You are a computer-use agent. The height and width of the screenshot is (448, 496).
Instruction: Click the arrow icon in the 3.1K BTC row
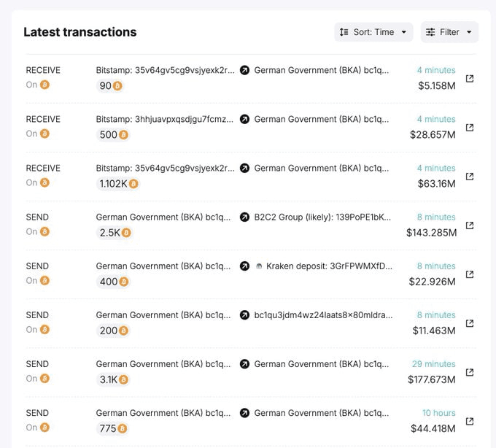(x=244, y=364)
